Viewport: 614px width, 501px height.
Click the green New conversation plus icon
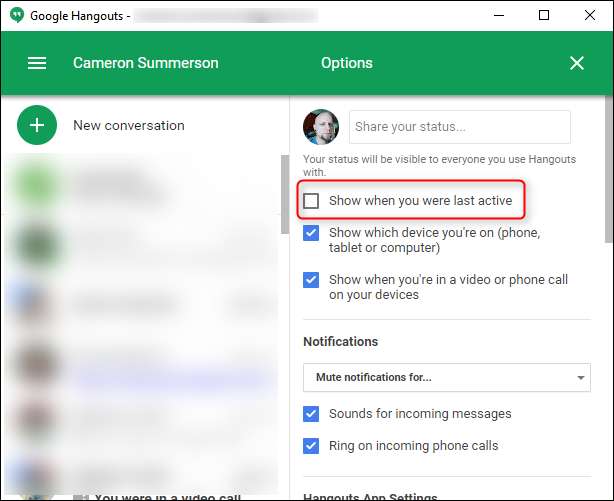pos(37,125)
